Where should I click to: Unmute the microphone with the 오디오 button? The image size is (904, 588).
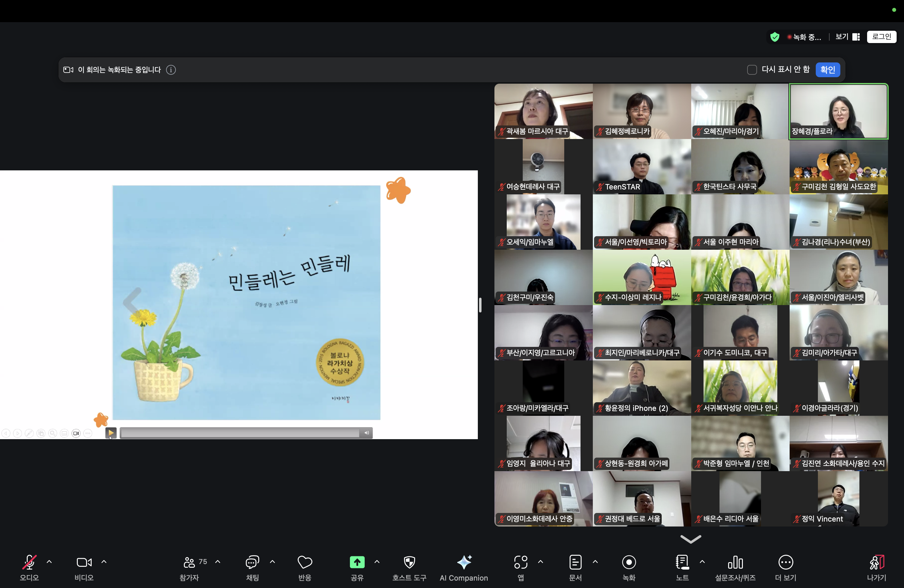pyautogui.click(x=29, y=567)
